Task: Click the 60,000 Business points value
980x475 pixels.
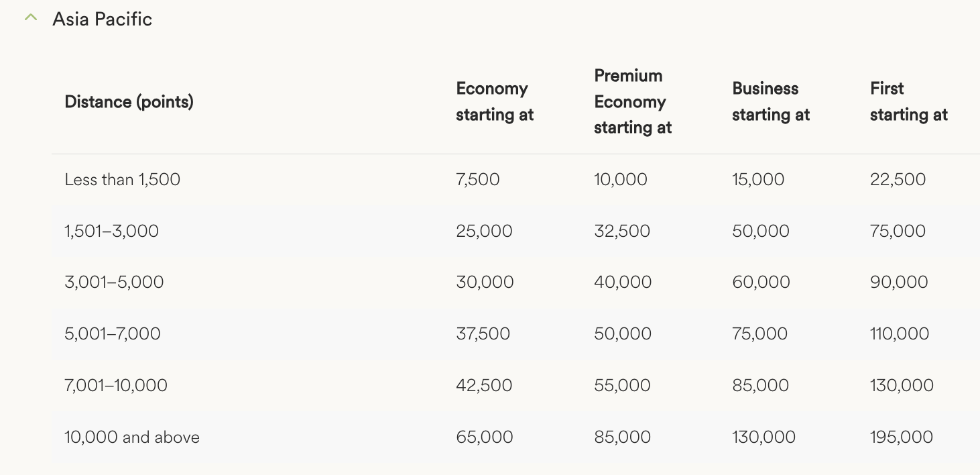Action: click(761, 282)
